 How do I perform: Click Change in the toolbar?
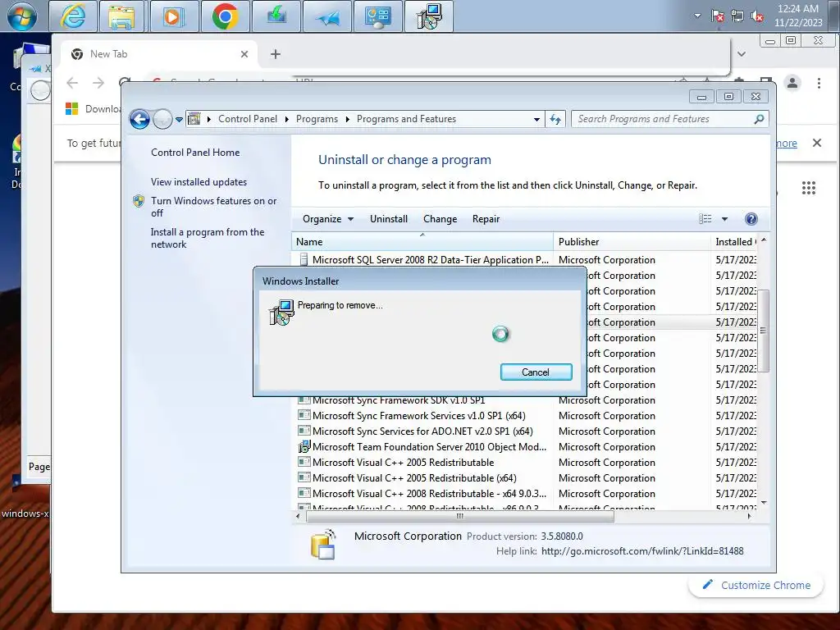tap(440, 218)
